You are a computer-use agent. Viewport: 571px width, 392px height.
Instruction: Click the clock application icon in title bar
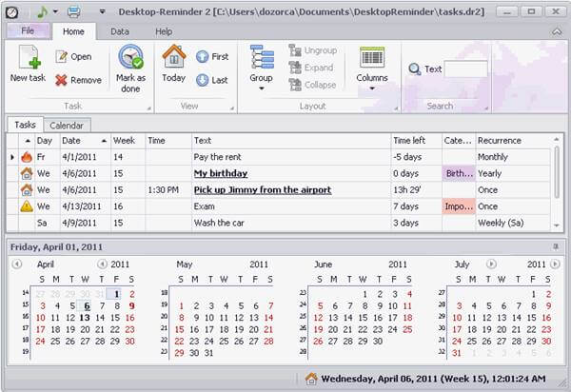[x=11, y=12]
